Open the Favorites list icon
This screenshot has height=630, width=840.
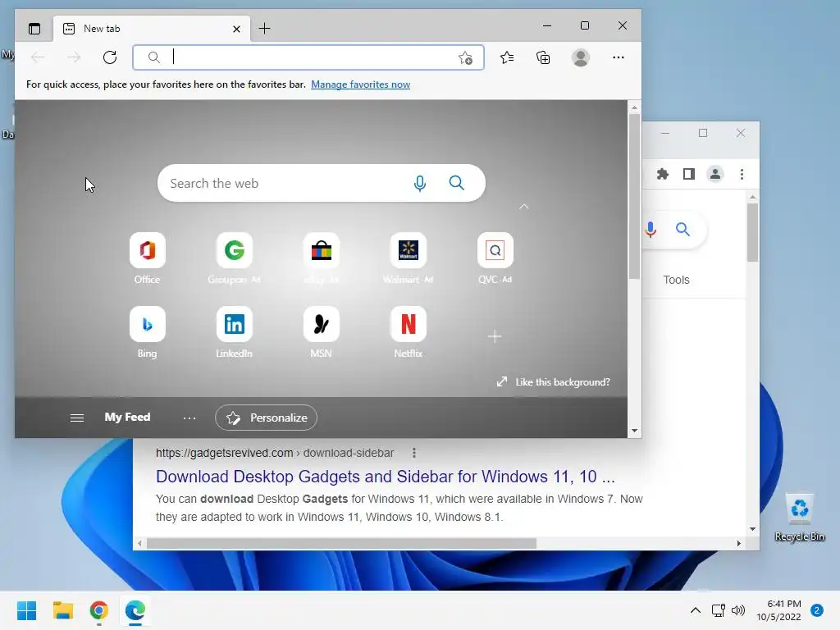[x=507, y=57]
